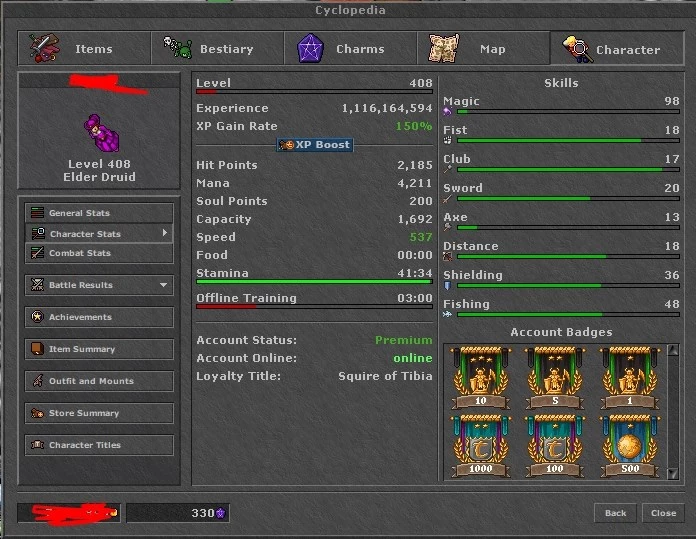Image resolution: width=696 pixels, height=539 pixels.
Task: Open Character Titles section
Action: [99, 445]
